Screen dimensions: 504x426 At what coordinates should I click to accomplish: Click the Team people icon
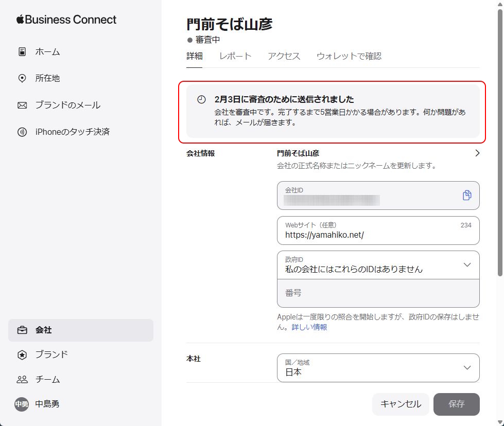[x=22, y=380]
